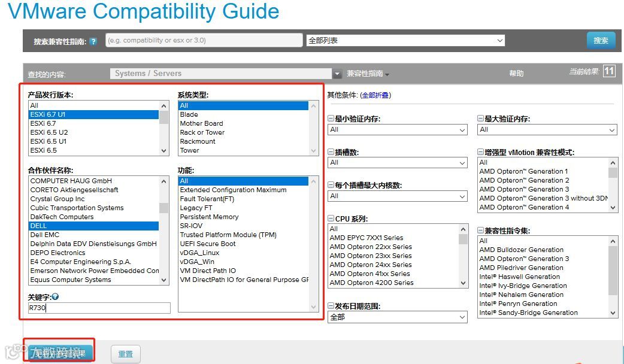Select ESXi 6.7 in product release list
The height and width of the screenshot is (364, 624).
(94, 123)
